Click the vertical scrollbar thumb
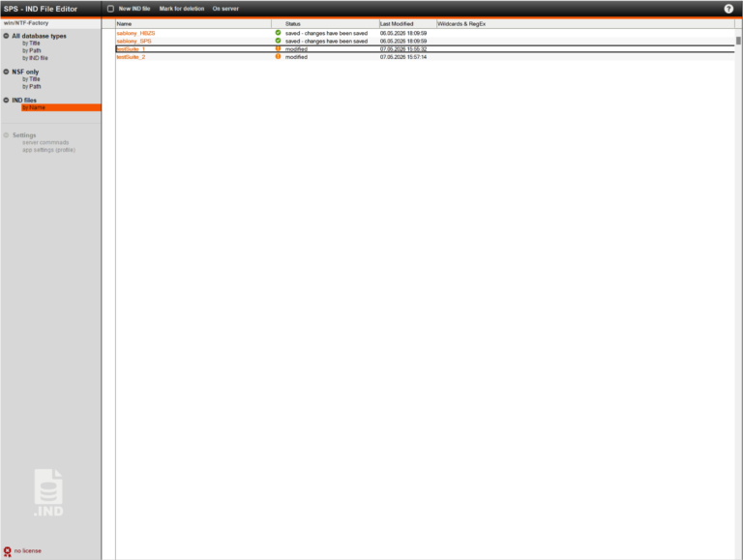743x560 pixels. tap(738, 41)
